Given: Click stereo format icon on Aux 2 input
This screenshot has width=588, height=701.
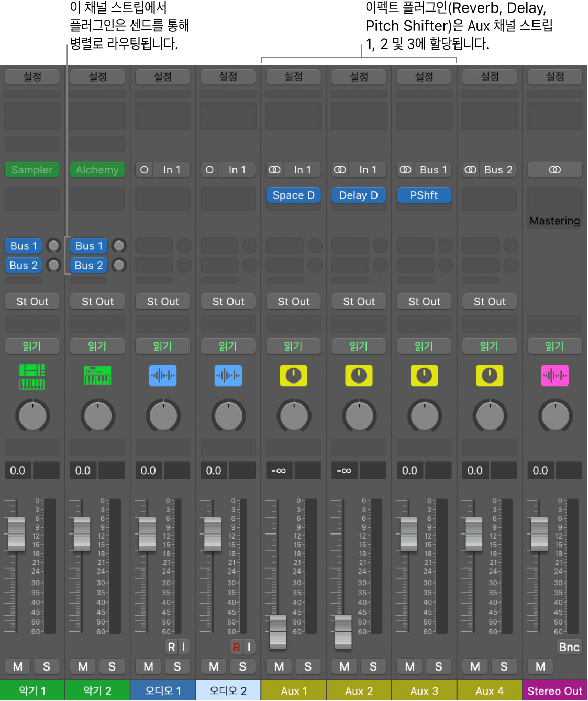Looking at the screenshot, I should click(340, 170).
